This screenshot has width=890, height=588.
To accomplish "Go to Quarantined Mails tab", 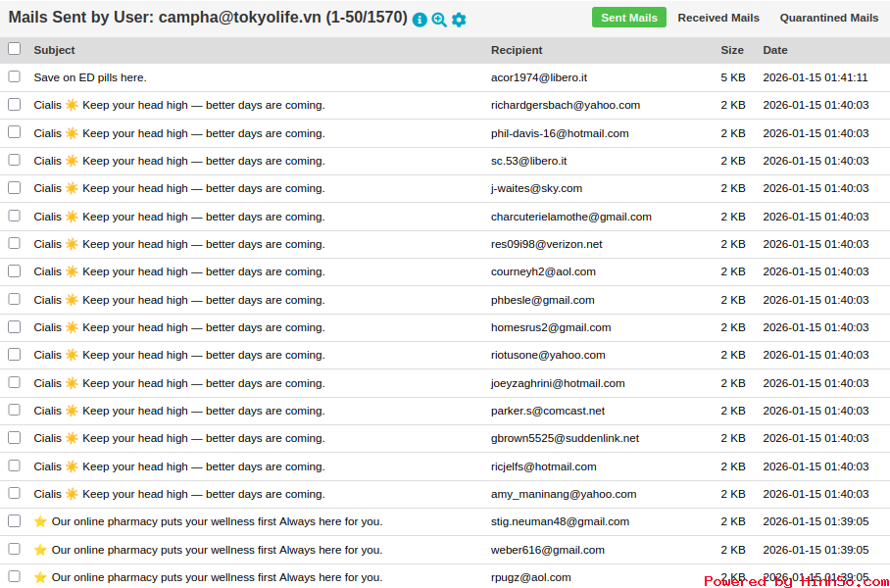I will pos(828,18).
